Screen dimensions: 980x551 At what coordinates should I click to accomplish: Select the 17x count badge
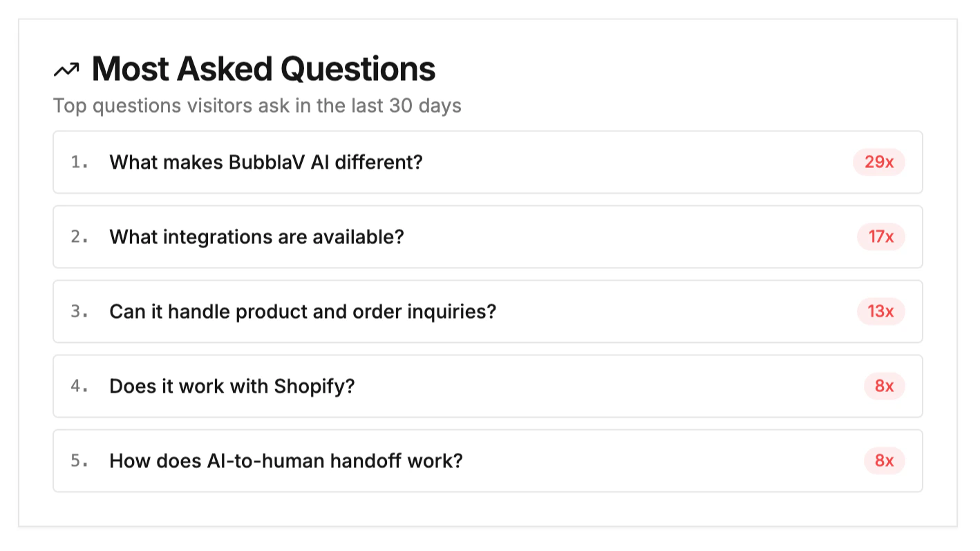[880, 236]
